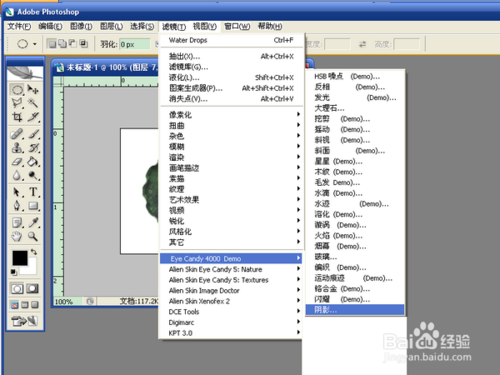Open 液化(L)... filter

[232, 78]
